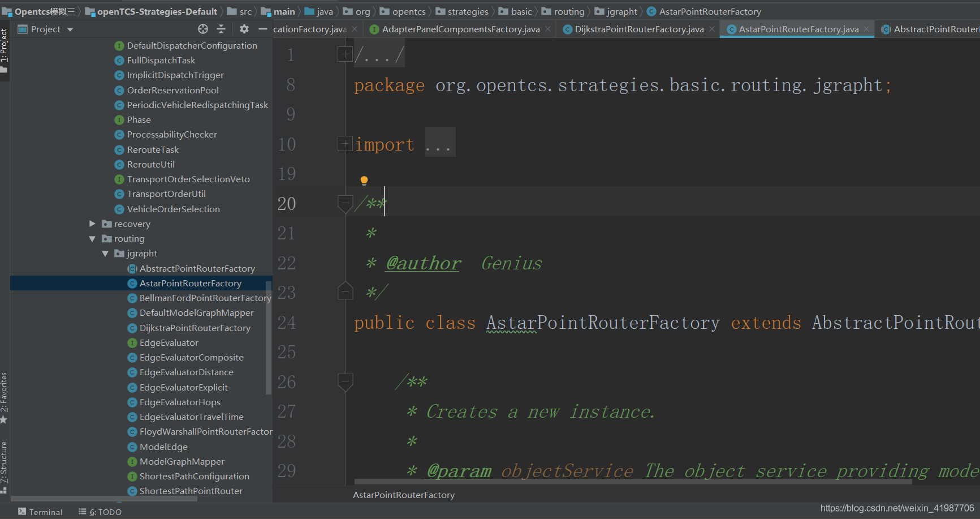Close the DijkstraPointRouterFactory.java tab
The height and width of the screenshot is (519, 980).
point(712,29)
